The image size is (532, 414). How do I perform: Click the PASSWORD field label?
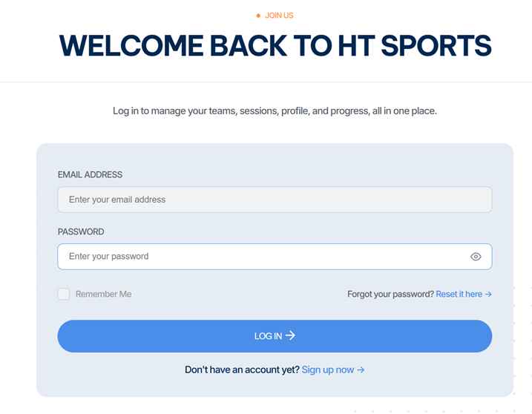[81, 231]
